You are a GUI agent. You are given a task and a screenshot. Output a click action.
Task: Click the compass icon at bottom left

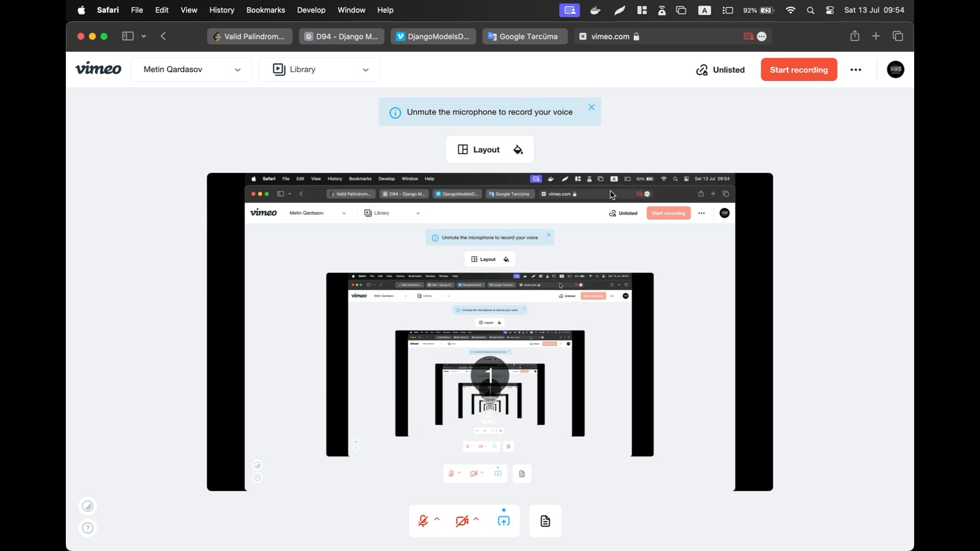[x=88, y=506]
